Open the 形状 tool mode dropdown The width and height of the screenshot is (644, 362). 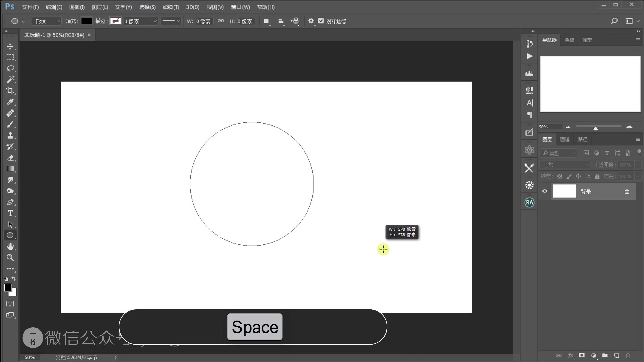point(47,21)
